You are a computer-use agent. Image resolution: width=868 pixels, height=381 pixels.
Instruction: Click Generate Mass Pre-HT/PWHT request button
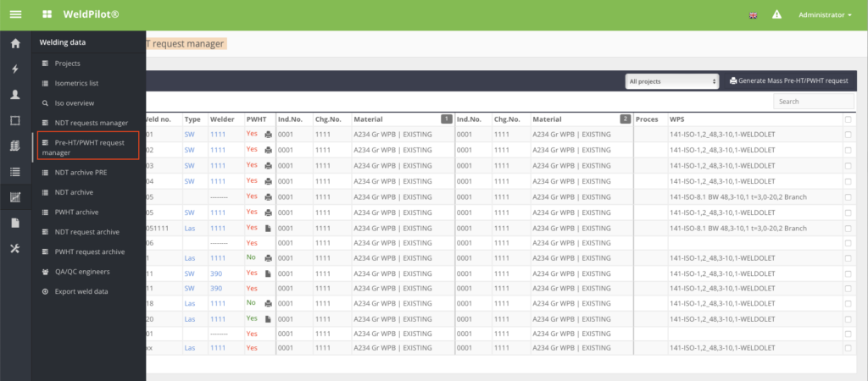click(787, 80)
